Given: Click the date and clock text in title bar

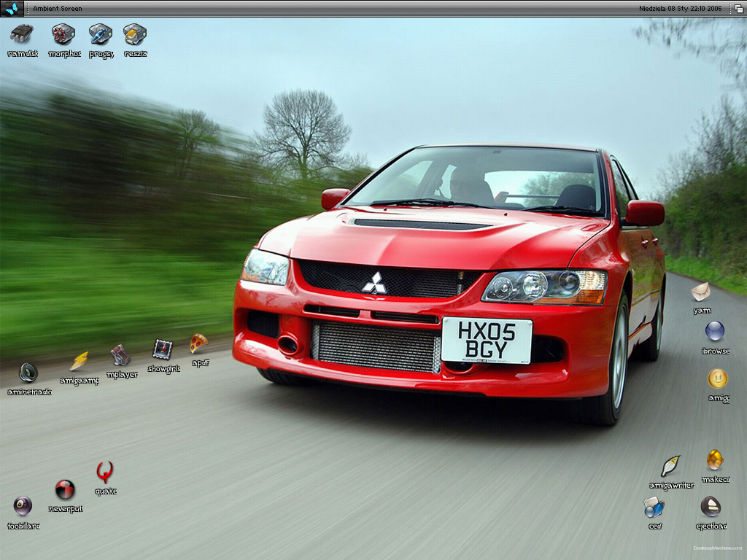Looking at the screenshot, I should click(681, 9).
